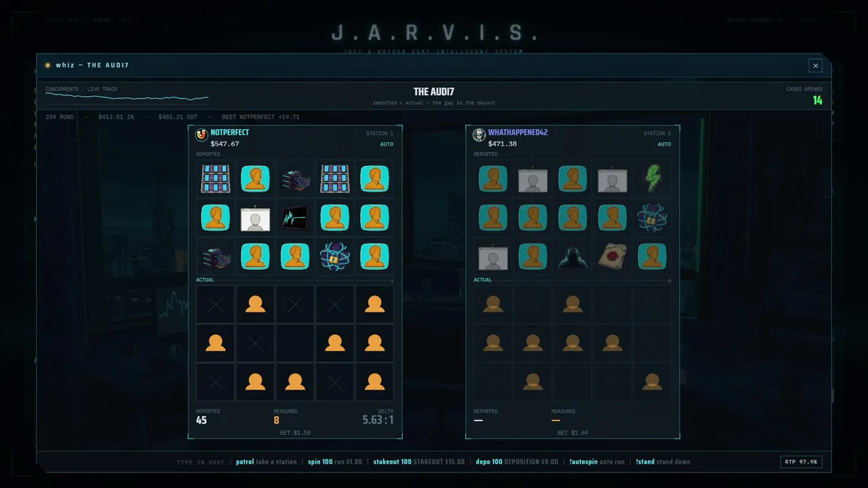The height and width of the screenshot is (488, 868).
Task: Click THE AUDI7 heading at top center
Action: (434, 92)
